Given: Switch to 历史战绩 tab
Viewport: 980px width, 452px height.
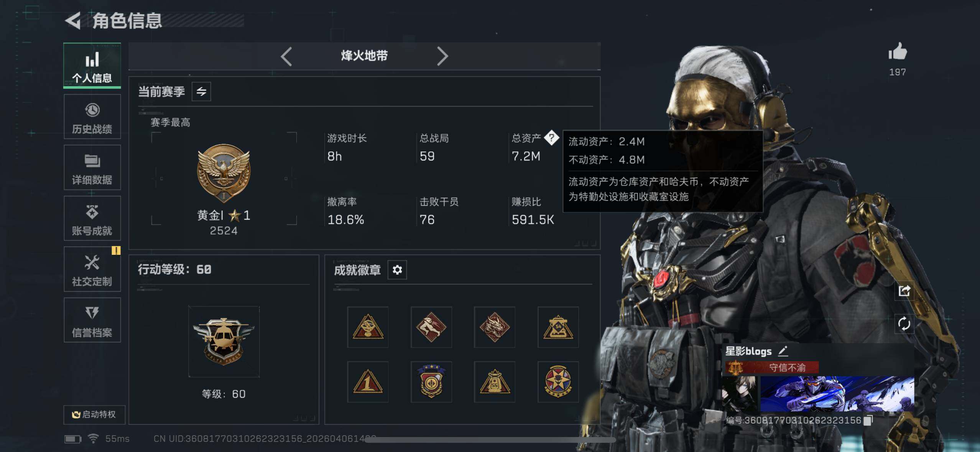Looking at the screenshot, I should point(92,117).
